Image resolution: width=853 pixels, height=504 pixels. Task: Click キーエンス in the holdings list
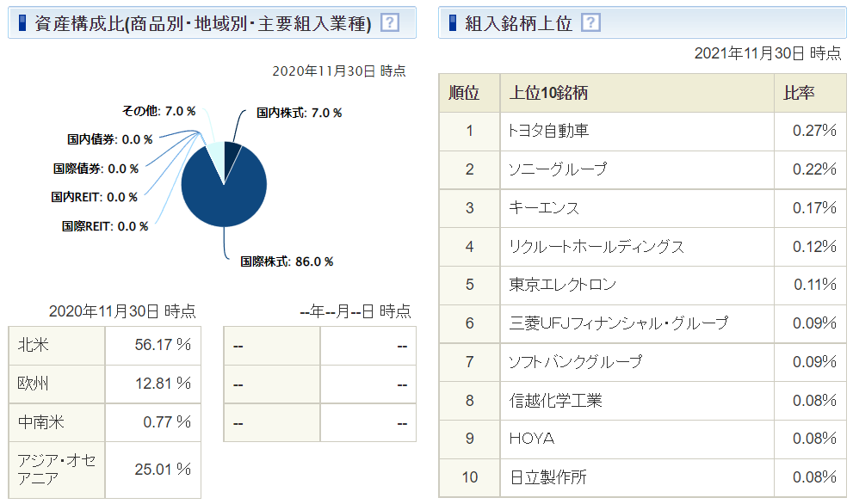[x=544, y=208]
